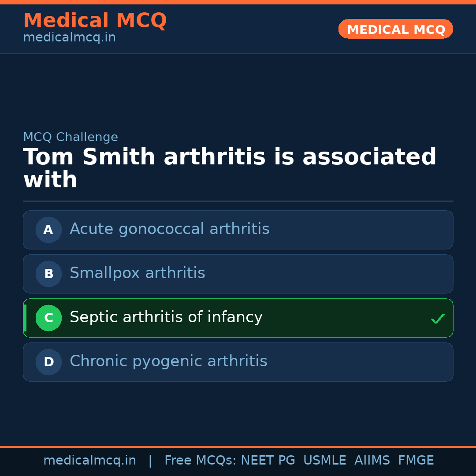Click the green bar left of option C
This screenshot has width=476, height=476.
coord(25,318)
